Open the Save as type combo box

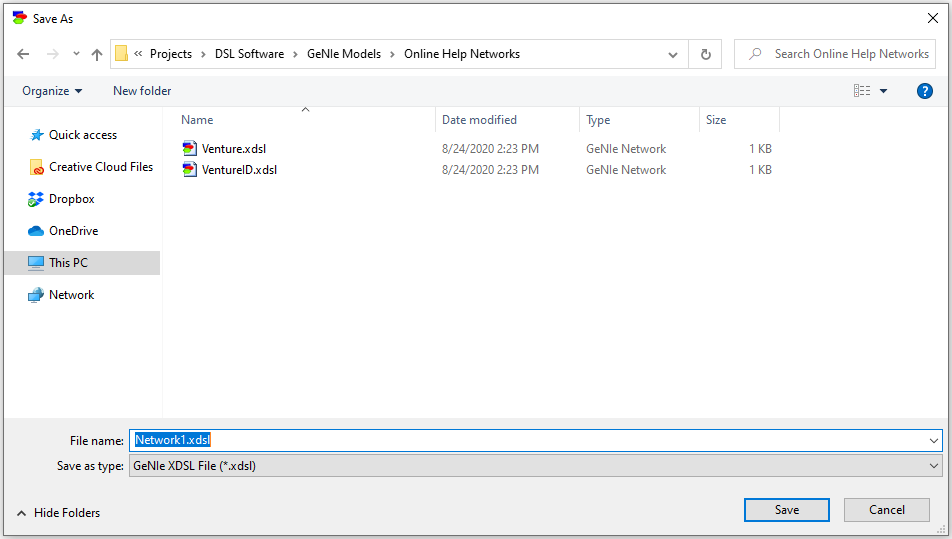pyautogui.click(x=536, y=466)
